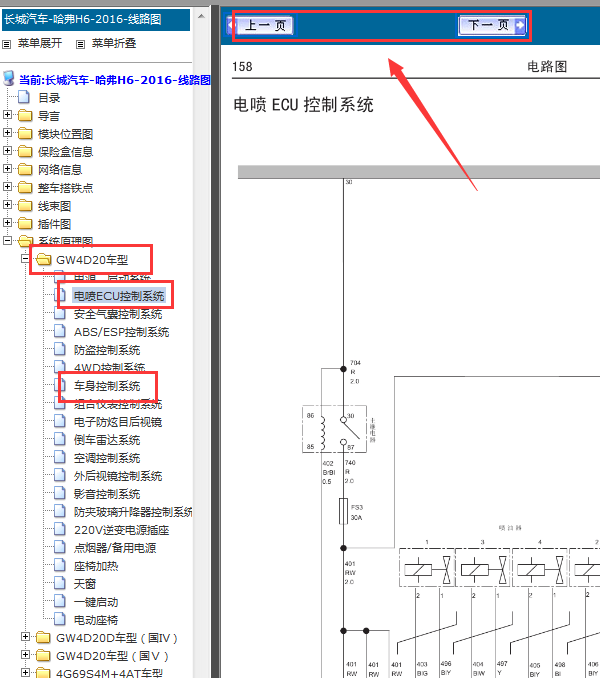Click 当前:长城汽车-哈弗H6-2016-线路图 root link
The height and width of the screenshot is (678, 600).
(x=115, y=80)
